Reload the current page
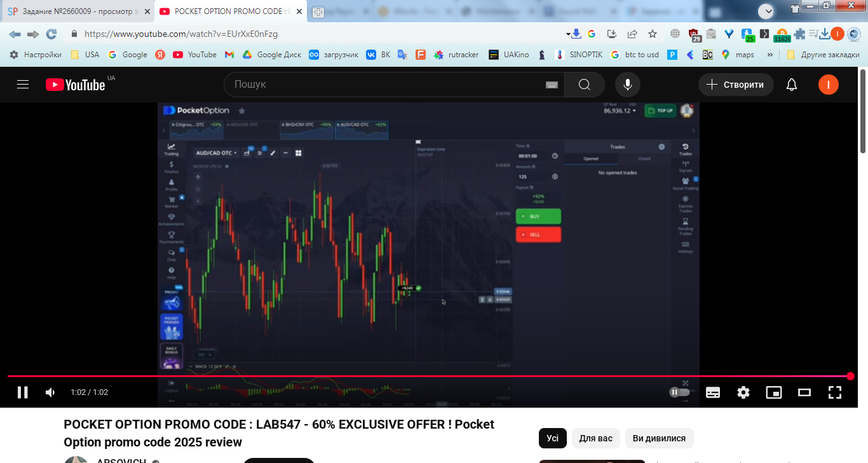The image size is (868, 463). 51,34
